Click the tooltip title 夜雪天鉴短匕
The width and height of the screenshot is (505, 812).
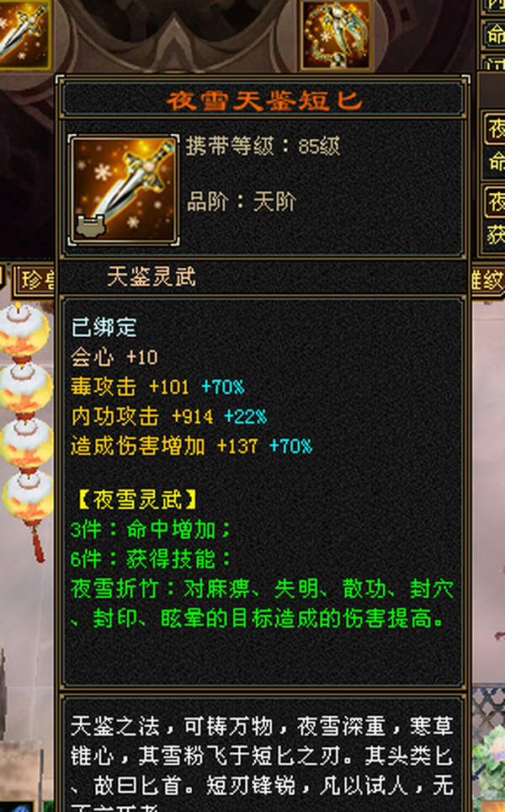coord(264,100)
